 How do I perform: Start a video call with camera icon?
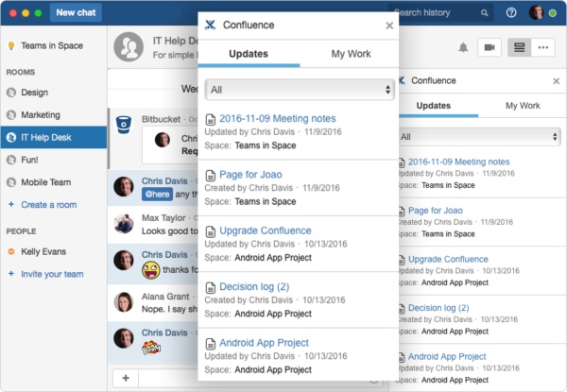(490, 47)
